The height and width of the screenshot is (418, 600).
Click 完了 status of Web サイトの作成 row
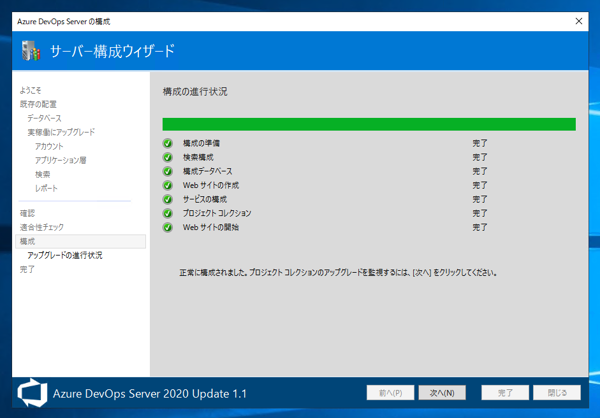coord(479,185)
